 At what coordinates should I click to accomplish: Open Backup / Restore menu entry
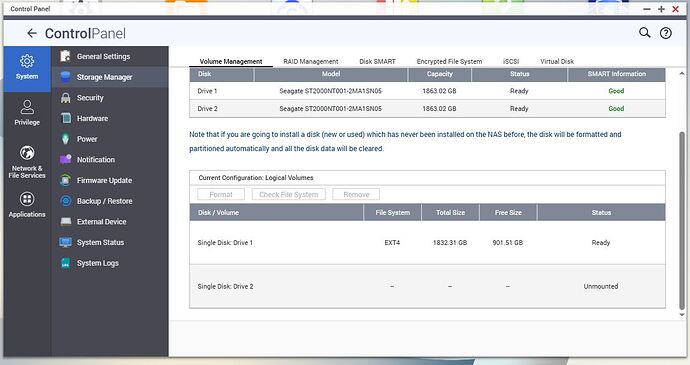[x=110, y=201]
